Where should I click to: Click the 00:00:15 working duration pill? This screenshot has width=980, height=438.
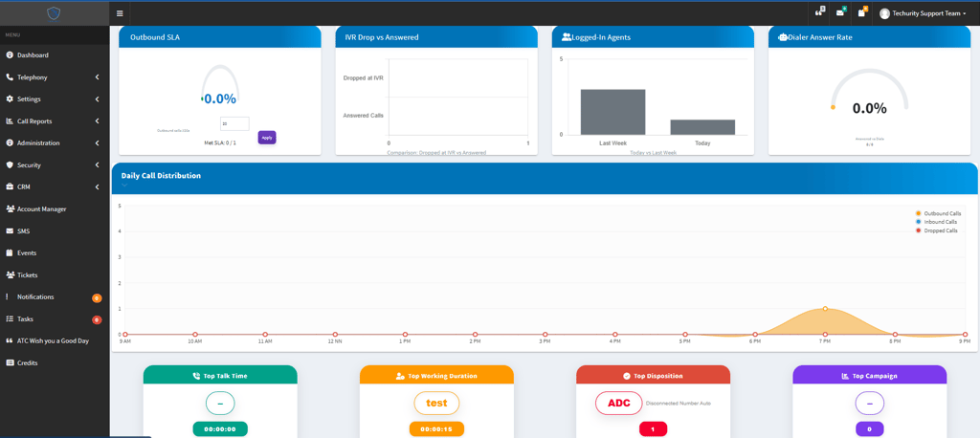click(x=436, y=429)
